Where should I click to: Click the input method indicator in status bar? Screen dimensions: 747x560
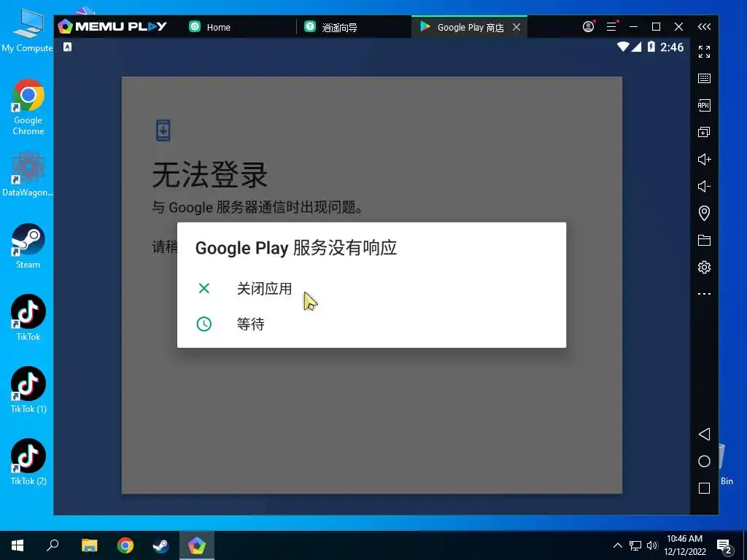tap(68, 47)
